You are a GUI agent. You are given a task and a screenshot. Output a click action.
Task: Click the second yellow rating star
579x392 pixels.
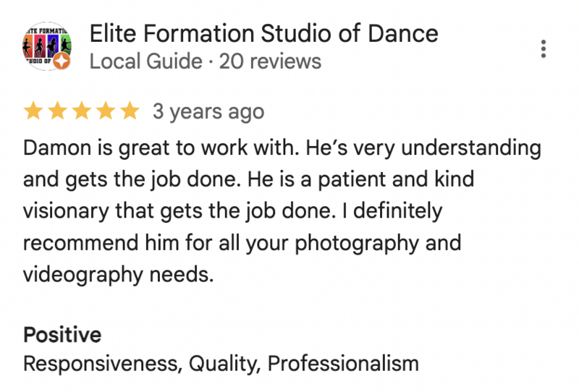[58, 111]
